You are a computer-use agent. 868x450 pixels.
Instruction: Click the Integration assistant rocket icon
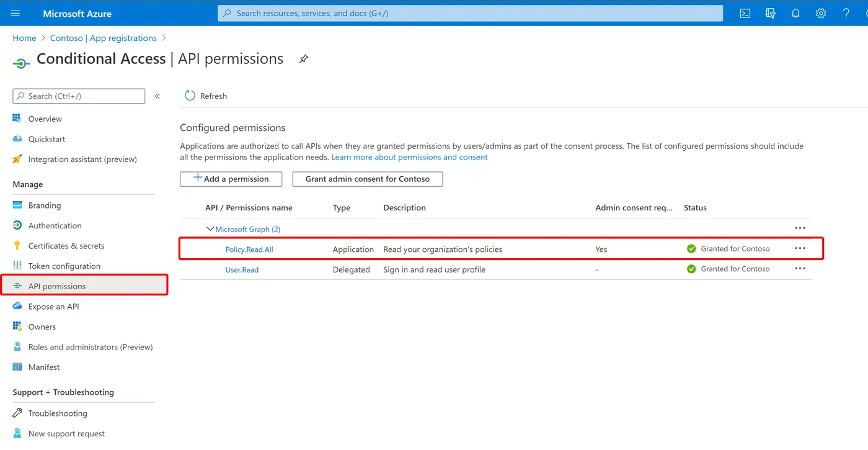pyautogui.click(x=17, y=159)
